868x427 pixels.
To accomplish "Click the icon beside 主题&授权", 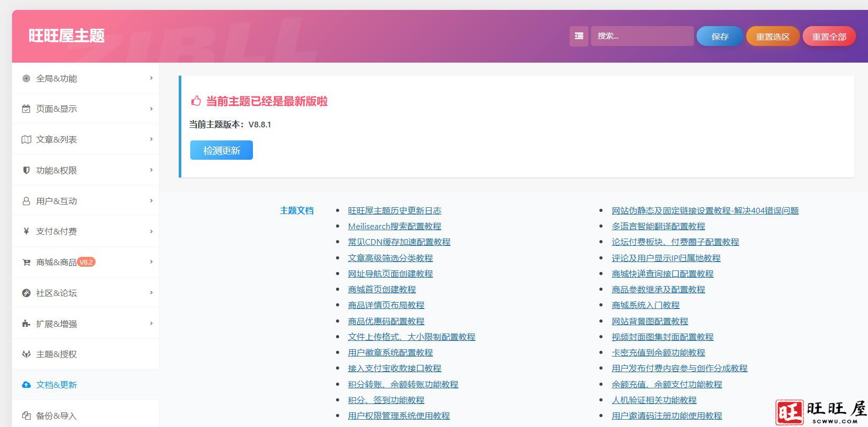I will pyautogui.click(x=26, y=354).
